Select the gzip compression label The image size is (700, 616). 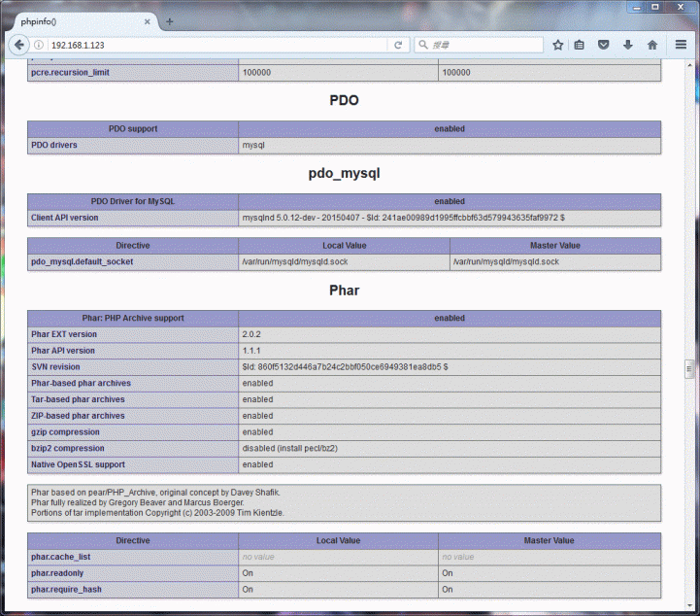point(65,432)
